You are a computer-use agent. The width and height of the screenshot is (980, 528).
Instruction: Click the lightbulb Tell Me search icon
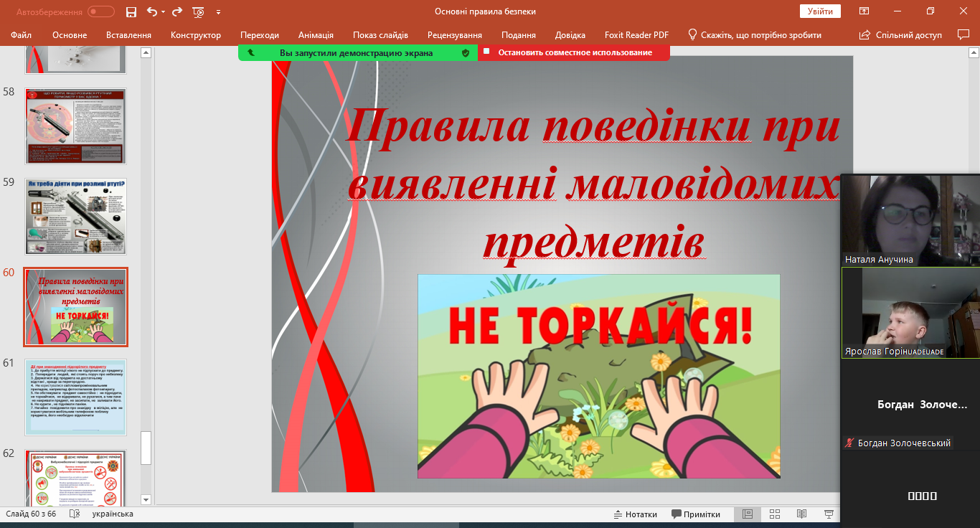coord(692,34)
